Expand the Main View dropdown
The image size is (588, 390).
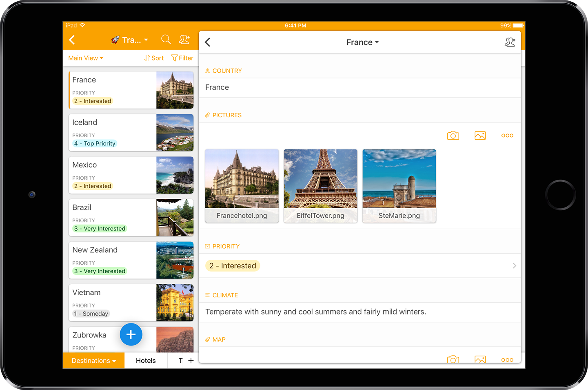tap(86, 58)
